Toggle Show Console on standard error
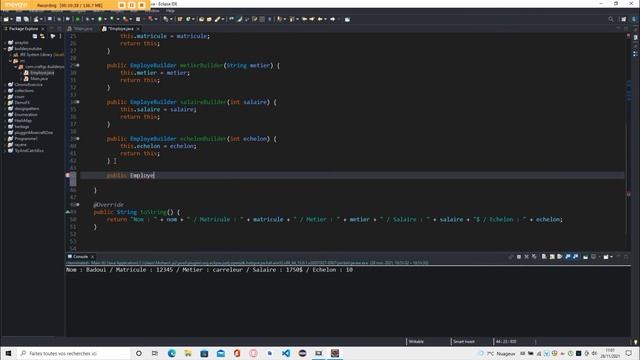Viewport: 640px width, 360px height. (x=576, y=257)
